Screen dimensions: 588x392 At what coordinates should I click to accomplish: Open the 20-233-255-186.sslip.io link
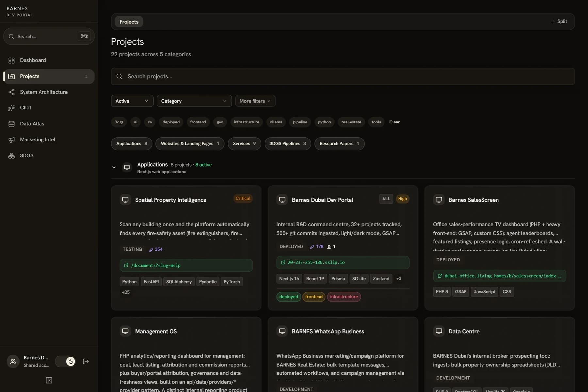pos(343,263)
